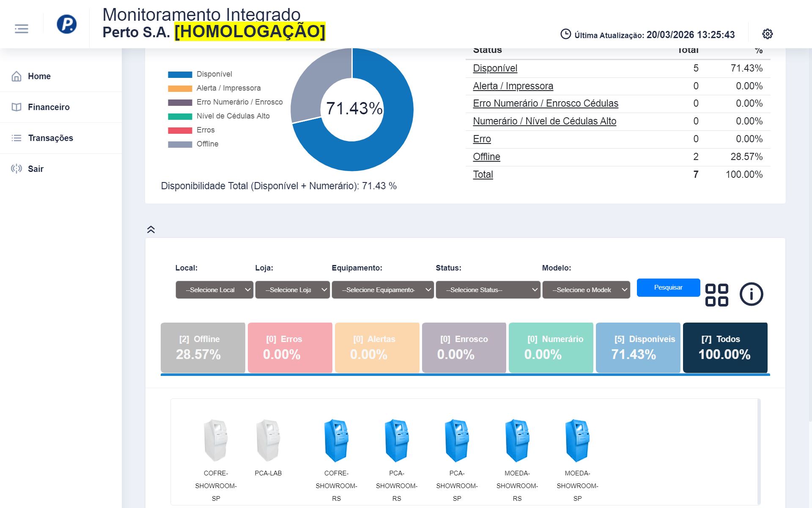
Task: Open the hamburger navigation menu
Action: pyautogui.click(x=21, y=28)
